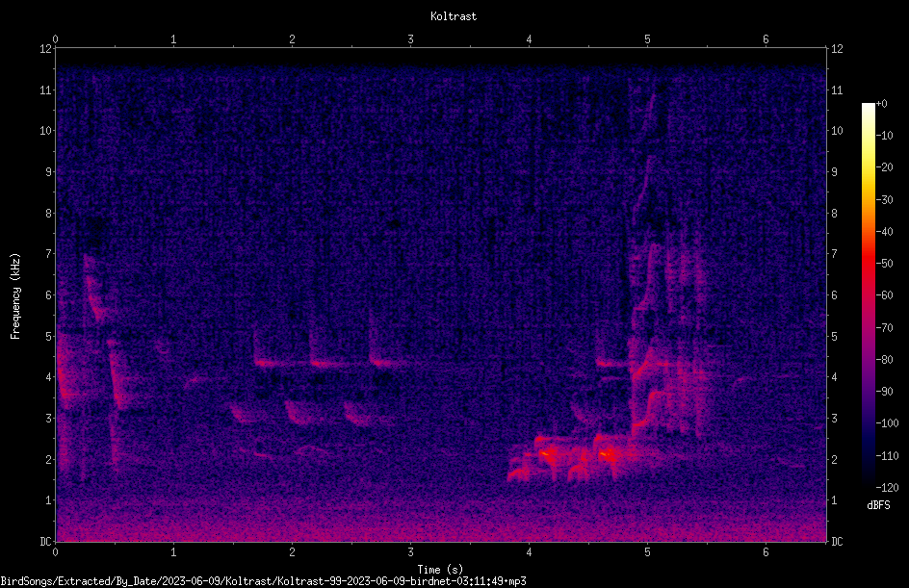Click the Frequency (kHz) axis label
This screenshot has height=588, width=909.
15,296
